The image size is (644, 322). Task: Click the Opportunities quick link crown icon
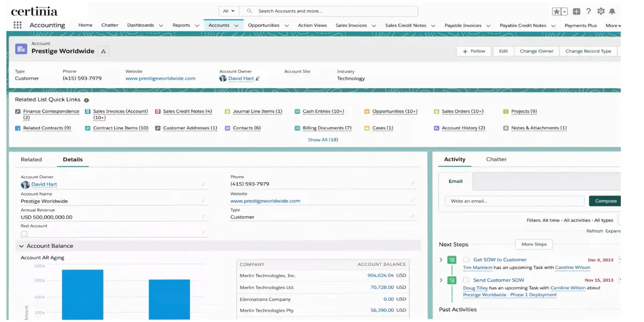coord(367,112)
